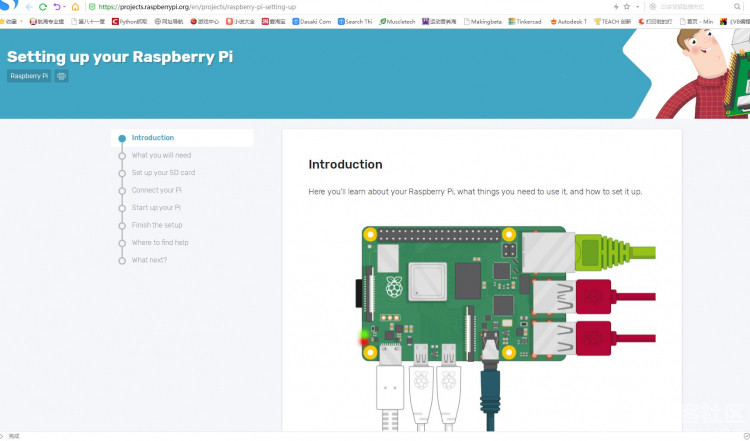Open the Tinkercad bookmark
This screenshot has width=750, height=441.
pos(525,22)
